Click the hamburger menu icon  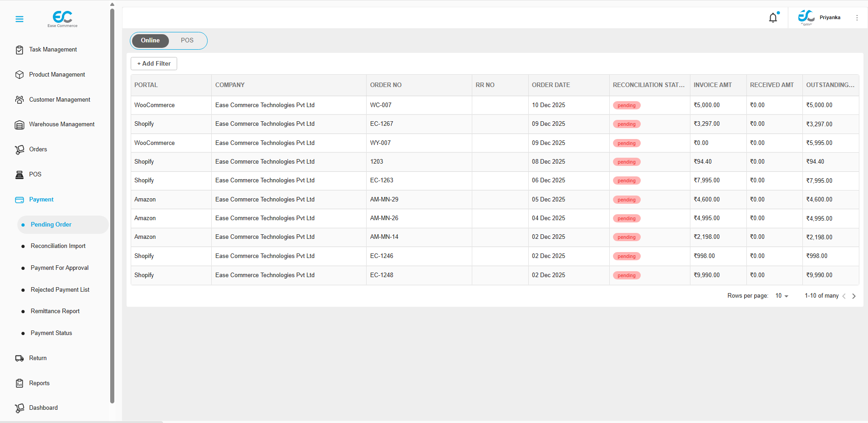(19, 19)
